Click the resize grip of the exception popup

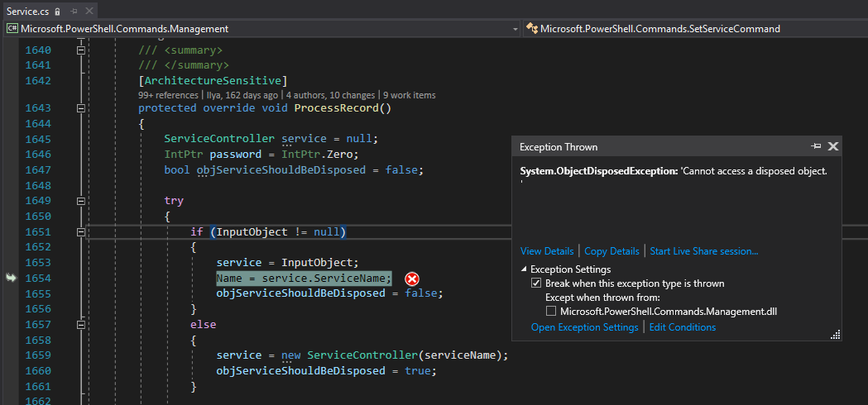(836, 335)
